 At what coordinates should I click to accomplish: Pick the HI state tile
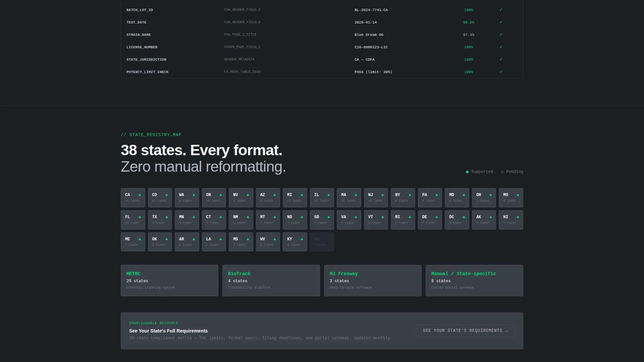(x=511, y=220)
